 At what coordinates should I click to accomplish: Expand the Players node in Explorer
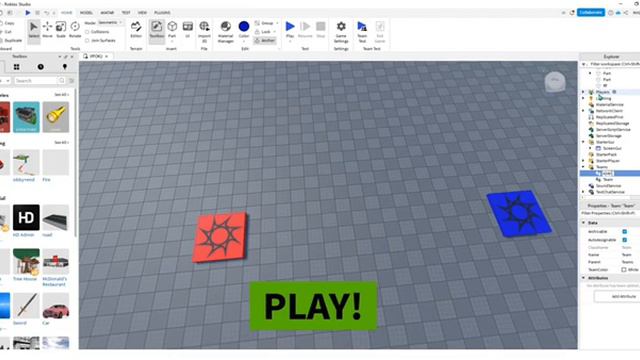583,92
